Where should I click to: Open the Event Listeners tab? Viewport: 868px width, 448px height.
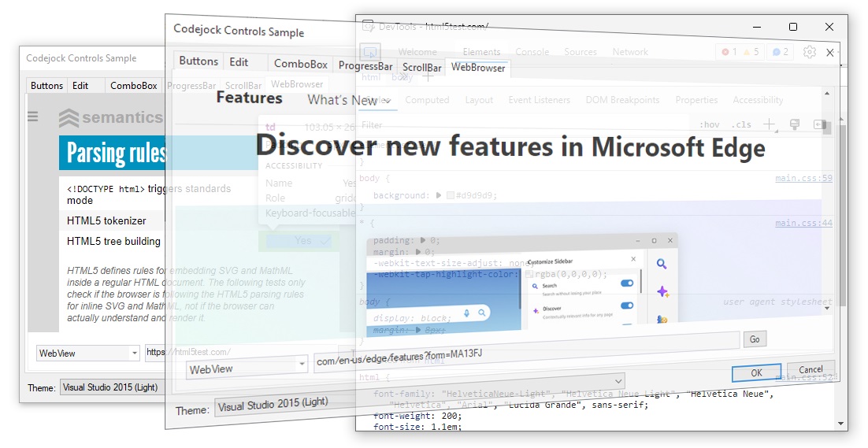540,99
